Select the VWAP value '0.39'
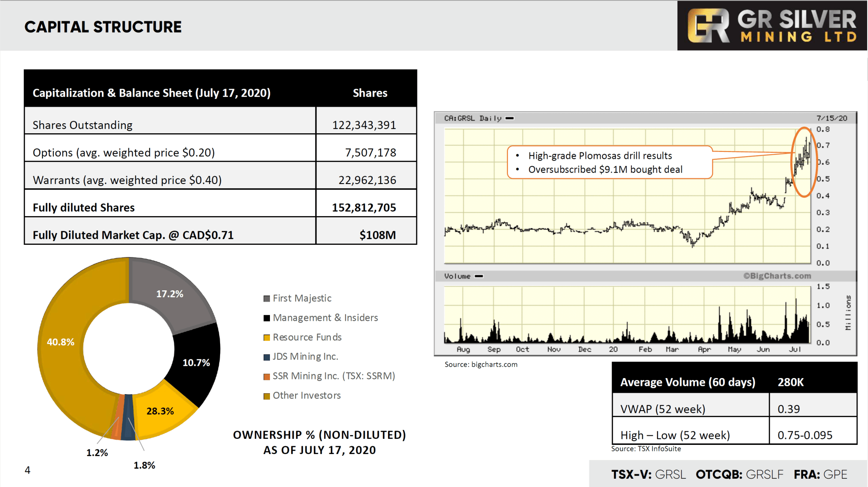868x487 pixels. coord(789,409)
